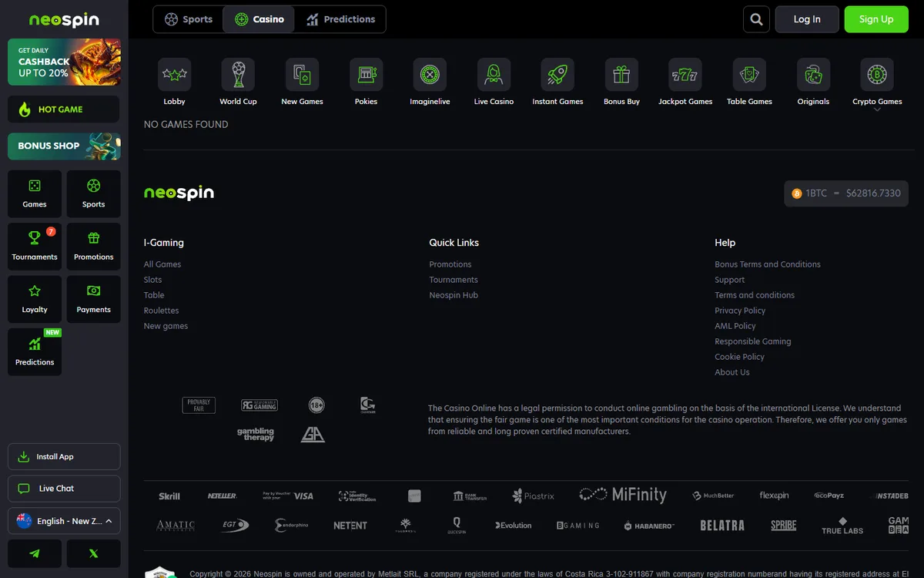This screenshot has width=924, height=578.
Task: Click the Neospin logo in footer
Action: tap(179, 193)
